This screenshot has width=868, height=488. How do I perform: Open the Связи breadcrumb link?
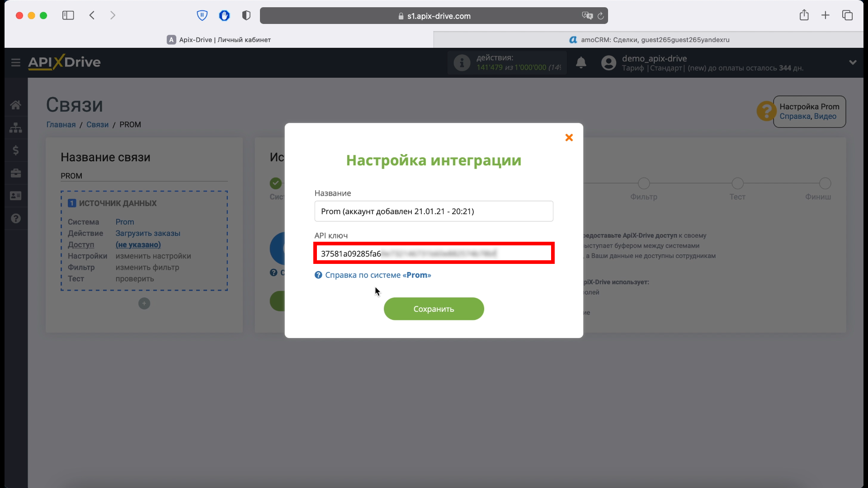[97, 124]
